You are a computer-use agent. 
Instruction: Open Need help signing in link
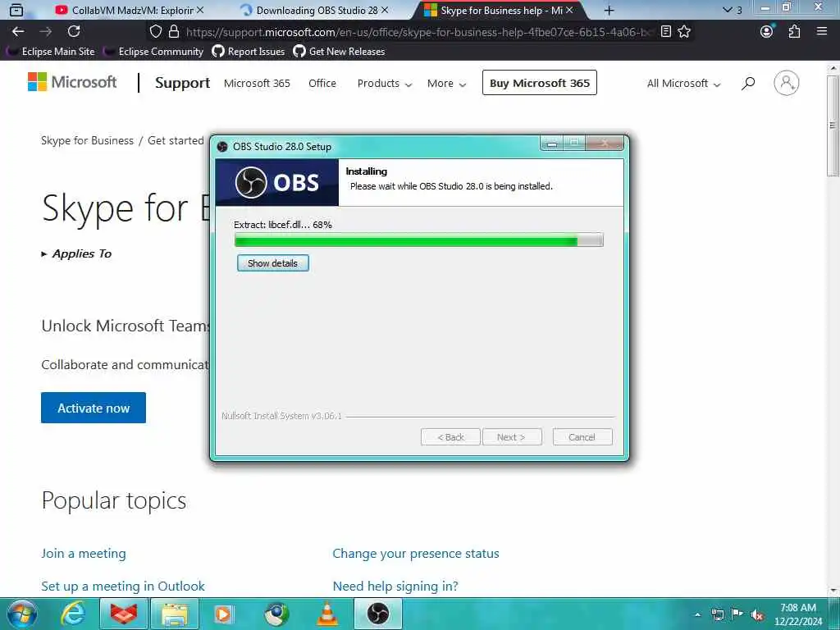coord(395,586)
